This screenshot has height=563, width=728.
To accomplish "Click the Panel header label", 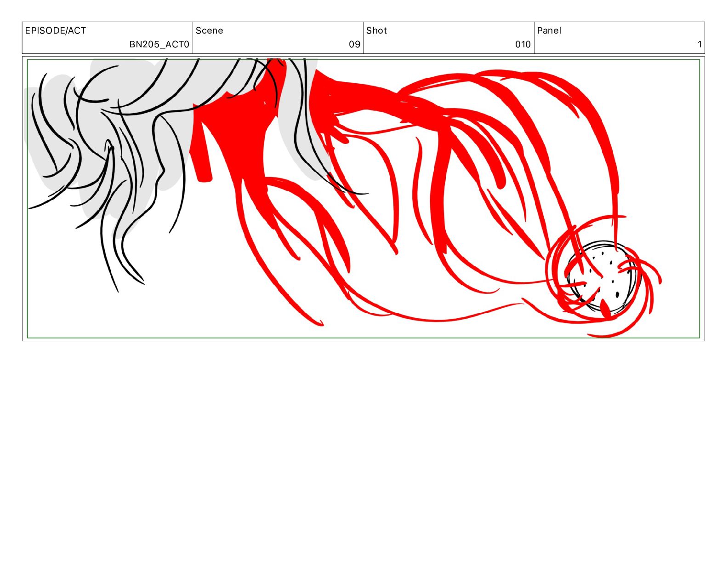I will click(x=549, y=30).
